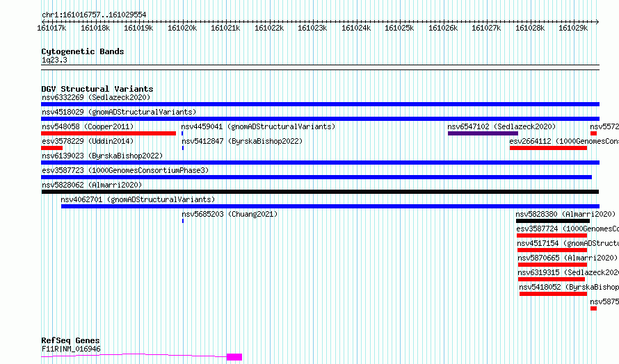Click the red bar under nsv548058
The width and height of the screenshot is (619, 364).
point(108,133)
